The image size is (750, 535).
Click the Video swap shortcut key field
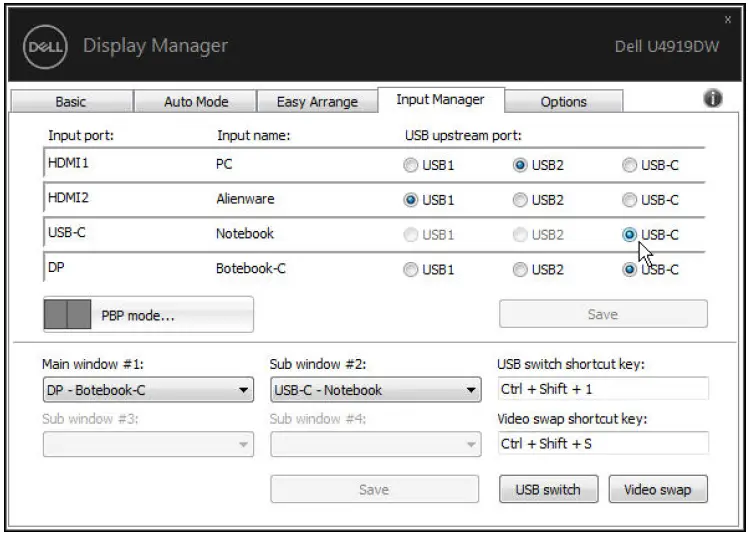(603, 443)
